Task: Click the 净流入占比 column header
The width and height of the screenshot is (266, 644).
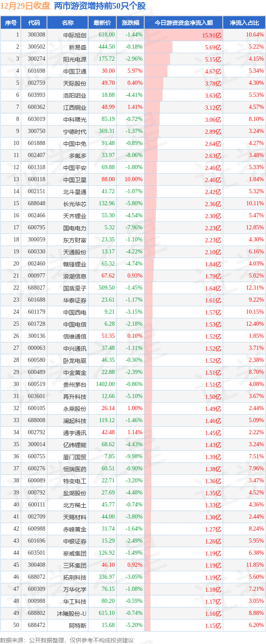Action: 244,22
